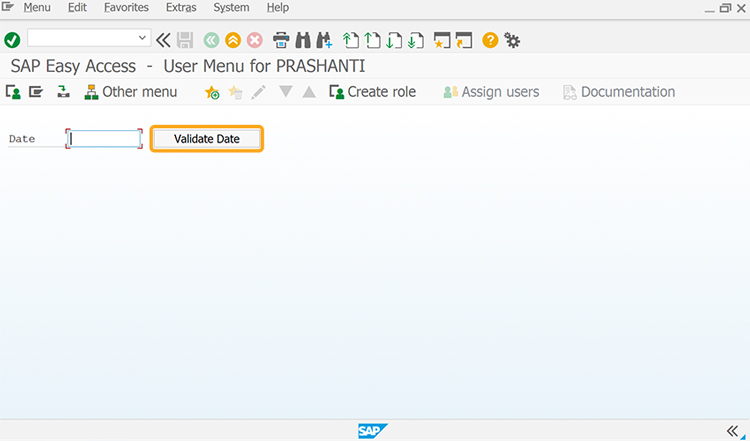The image size is (750, 441).
Task: Click the Validate Date button
Action: tap(207, 139)
